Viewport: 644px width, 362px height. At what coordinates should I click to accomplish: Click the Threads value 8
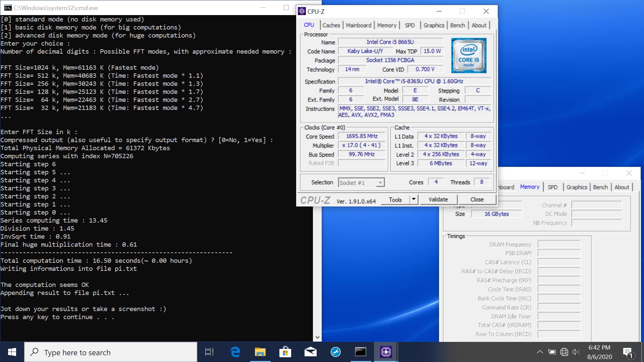pyautogui.click(x=482, y=182)
